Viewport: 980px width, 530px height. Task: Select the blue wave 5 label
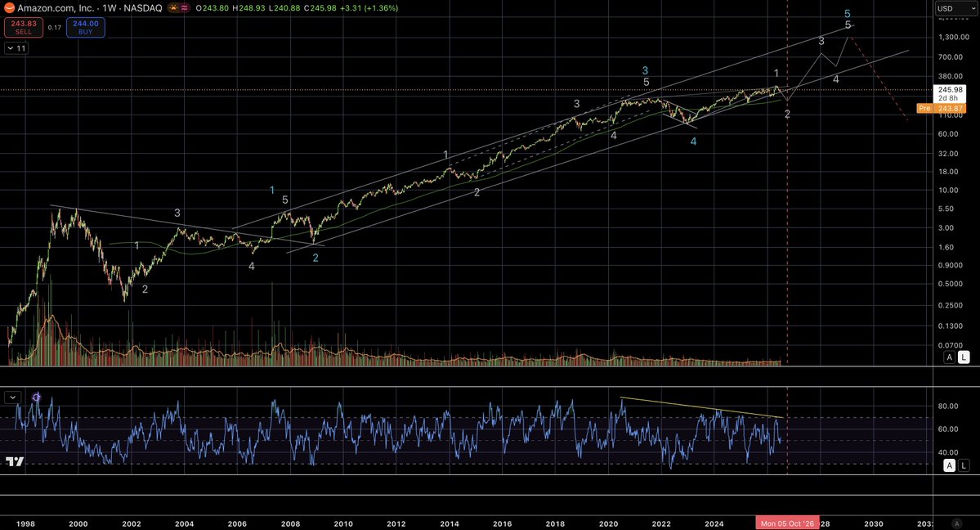848,14
